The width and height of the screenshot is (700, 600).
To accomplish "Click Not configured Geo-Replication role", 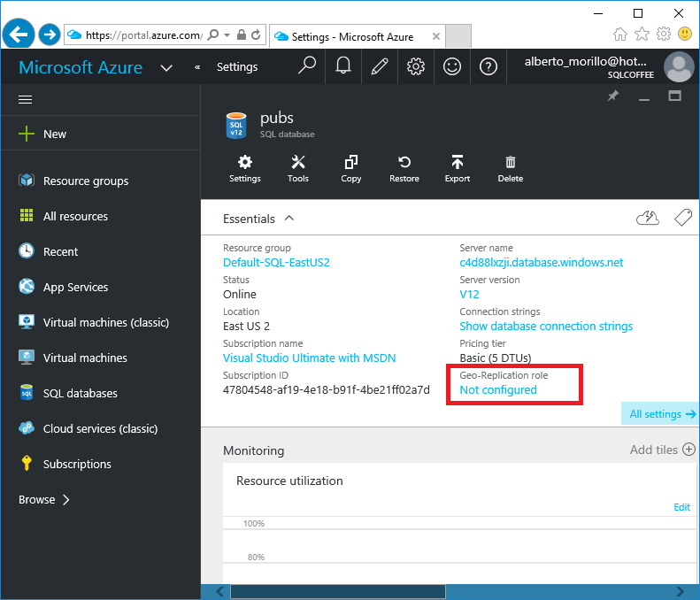I will click(498, 389).
